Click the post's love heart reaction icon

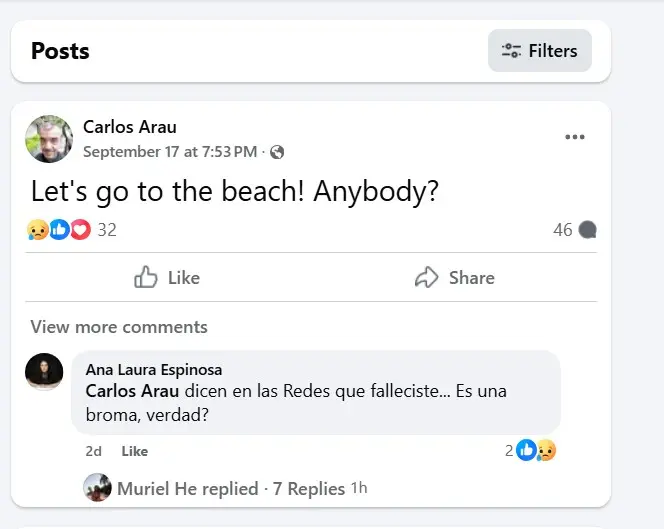80,230
